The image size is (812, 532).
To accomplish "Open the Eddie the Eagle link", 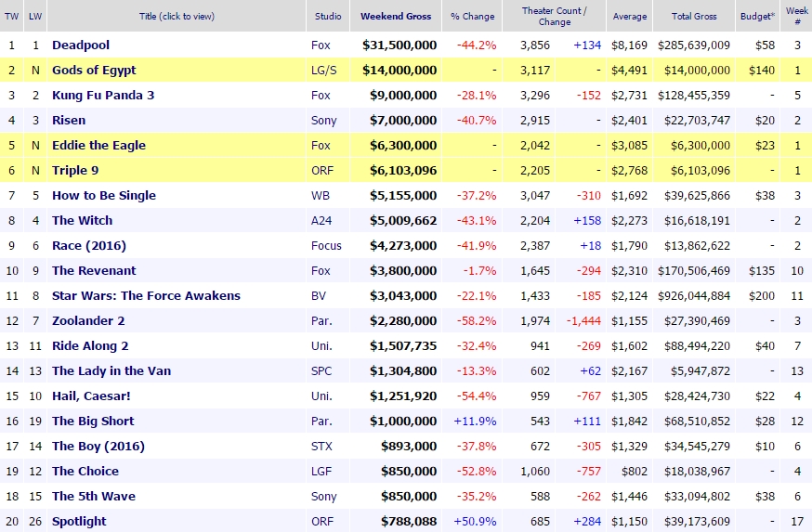I will (x=98, y=146).
